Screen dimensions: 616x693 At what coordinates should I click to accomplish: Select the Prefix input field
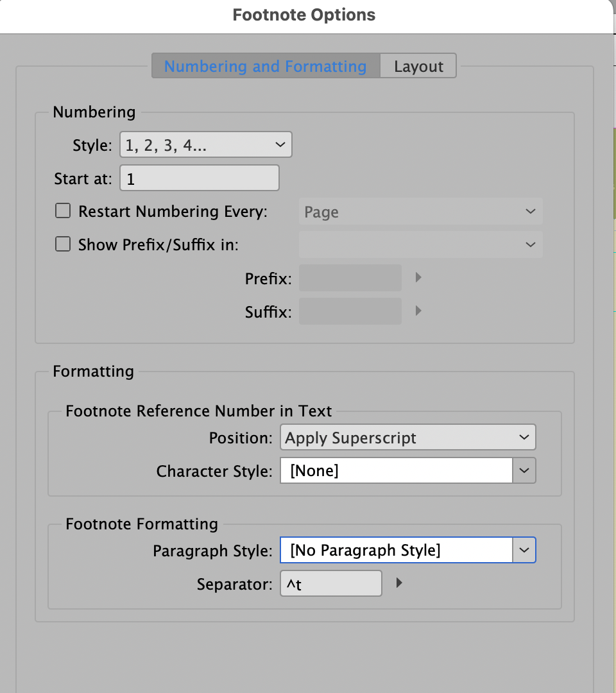350,277
